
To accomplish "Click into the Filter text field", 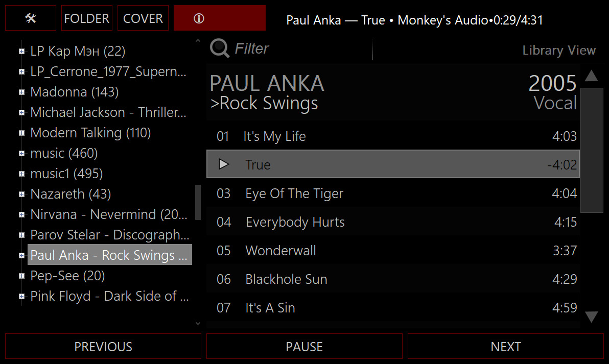I will click(x=301, y=49).
